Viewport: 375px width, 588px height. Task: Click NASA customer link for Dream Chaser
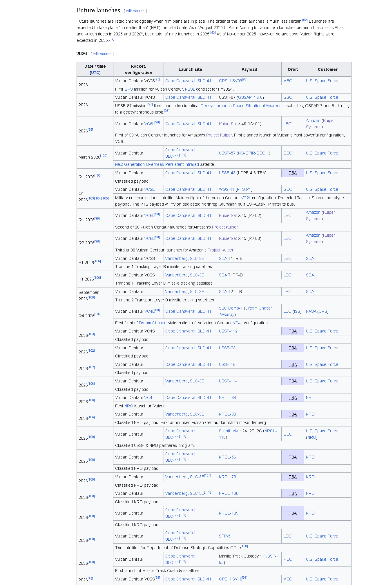(311, 311)
